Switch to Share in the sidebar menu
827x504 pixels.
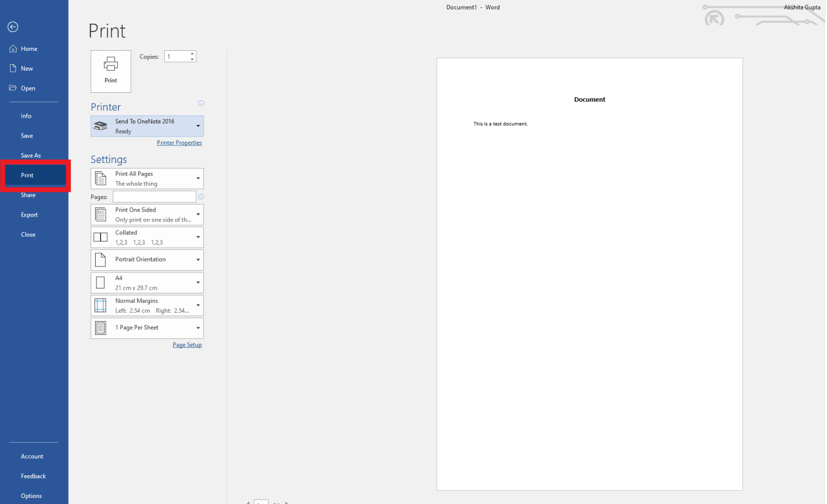click(28, 195)
